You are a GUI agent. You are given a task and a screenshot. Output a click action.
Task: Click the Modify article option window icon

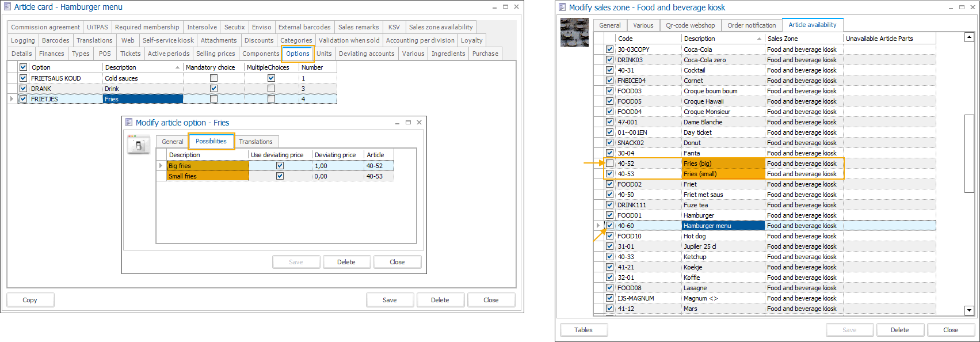click(129, 123)
